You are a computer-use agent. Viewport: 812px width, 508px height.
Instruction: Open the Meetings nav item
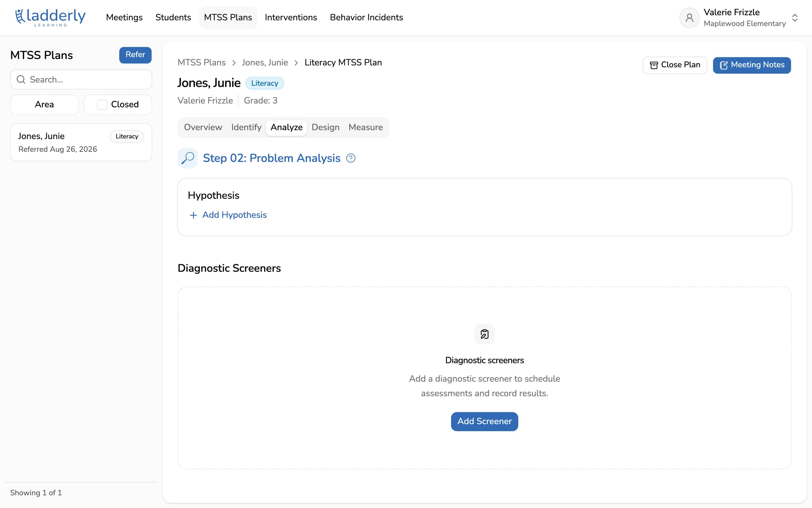pyautogui.click(x=124, y=18)
